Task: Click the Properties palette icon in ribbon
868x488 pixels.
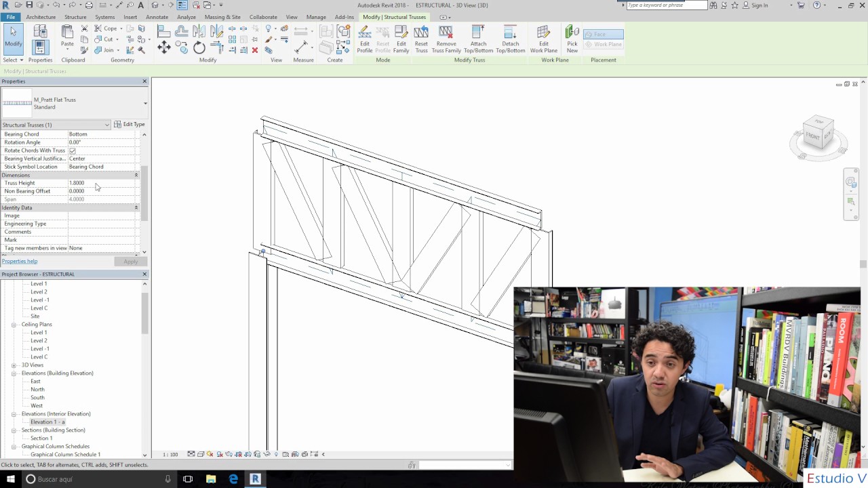Action: (40, 47)
